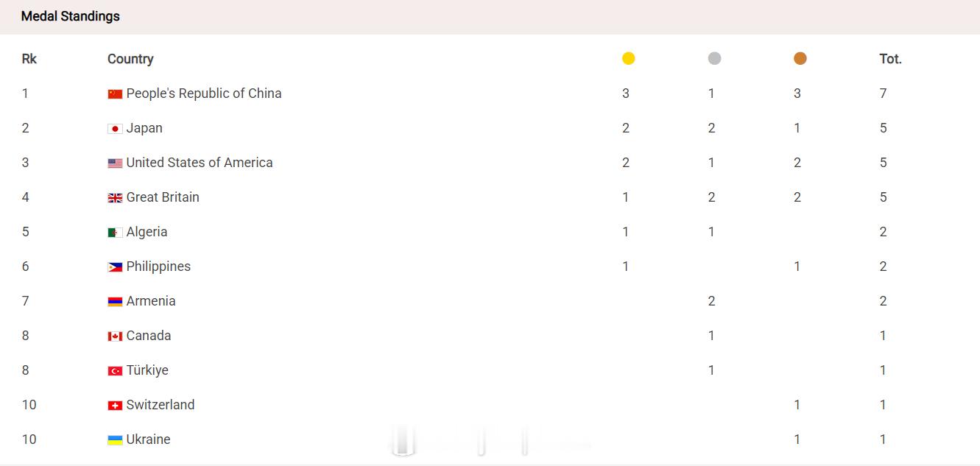Screen dimensions: 980x466
Task: Click the China flag icon
Action: [x=115, y=94]
